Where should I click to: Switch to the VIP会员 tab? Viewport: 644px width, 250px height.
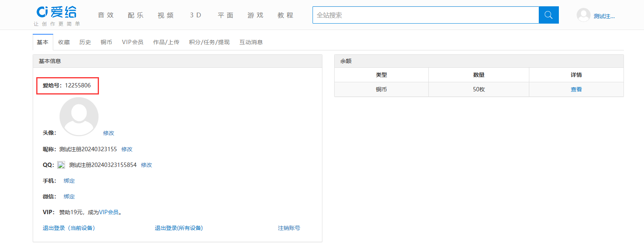(132, 42)
